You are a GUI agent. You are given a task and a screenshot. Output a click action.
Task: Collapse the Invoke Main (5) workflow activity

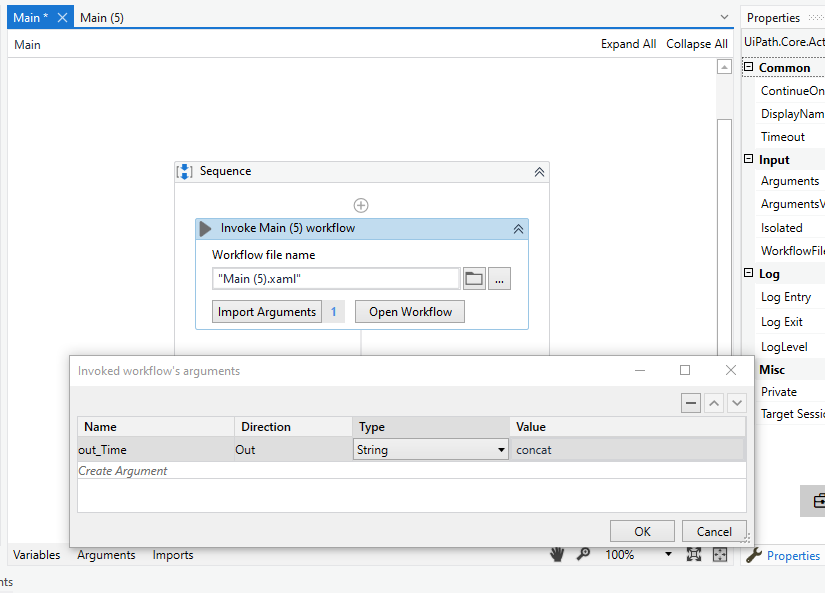coord(518,229)
